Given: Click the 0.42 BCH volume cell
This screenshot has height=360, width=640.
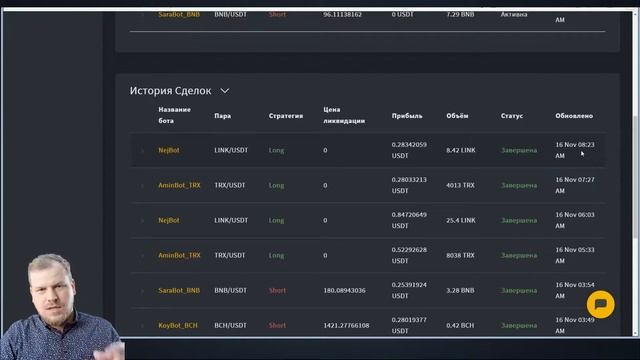Looking at the screenshot, I should [x=460, y=325].
